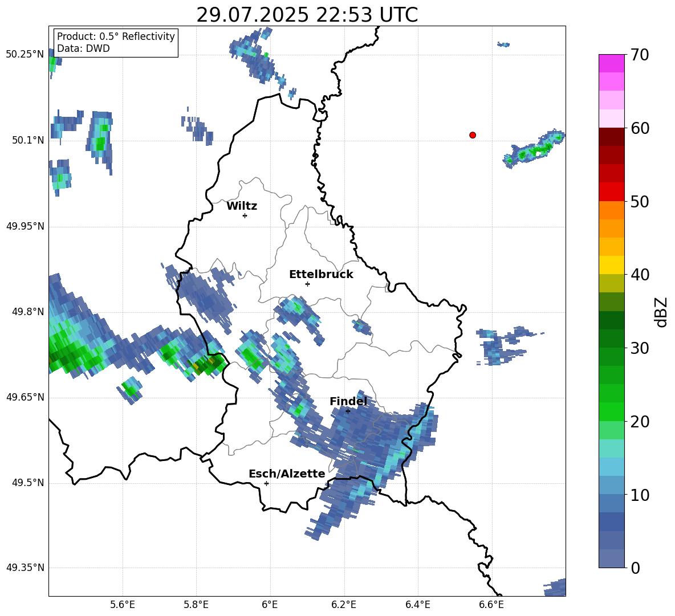Click the 49.35°N latitude label
Screen dimensions: 675x616
point(25,568)
